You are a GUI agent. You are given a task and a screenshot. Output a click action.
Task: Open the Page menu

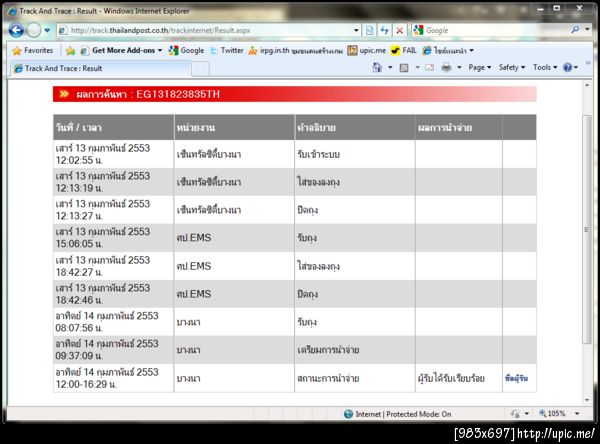480,67
